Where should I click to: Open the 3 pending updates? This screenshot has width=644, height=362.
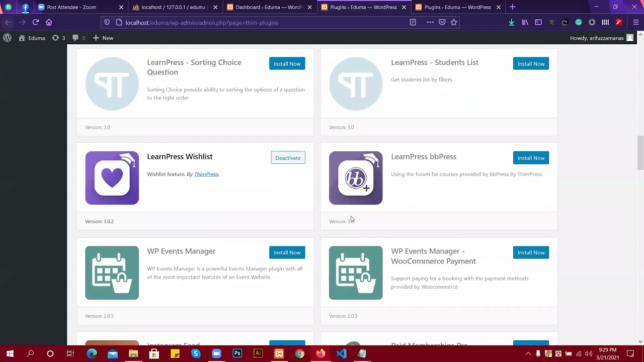tap(58, 38)
